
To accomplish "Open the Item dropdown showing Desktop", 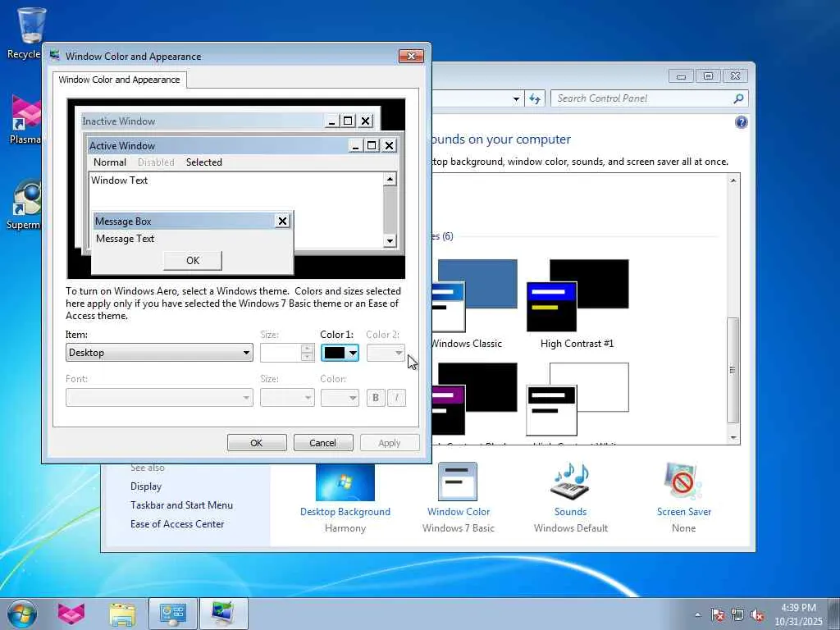I will pyautogui.click(x=159, y=353).
